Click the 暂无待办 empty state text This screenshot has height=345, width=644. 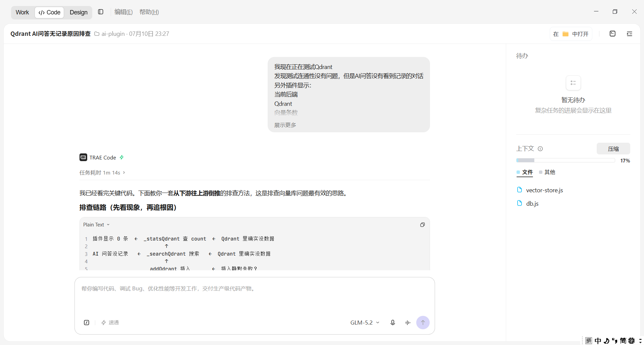click(573, 100)
